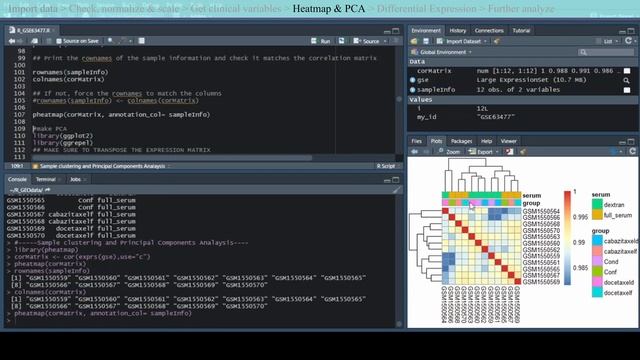
Task: Expand the gse object details
Action: click(412, 80)
